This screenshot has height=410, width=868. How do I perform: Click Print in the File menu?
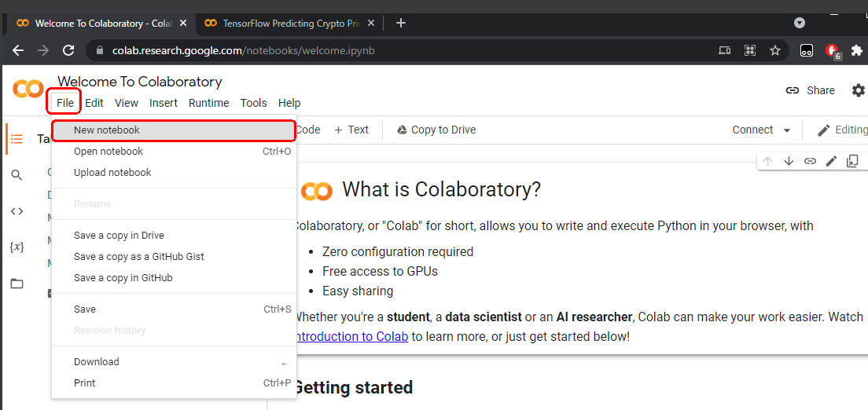click(x=174, y=383)
